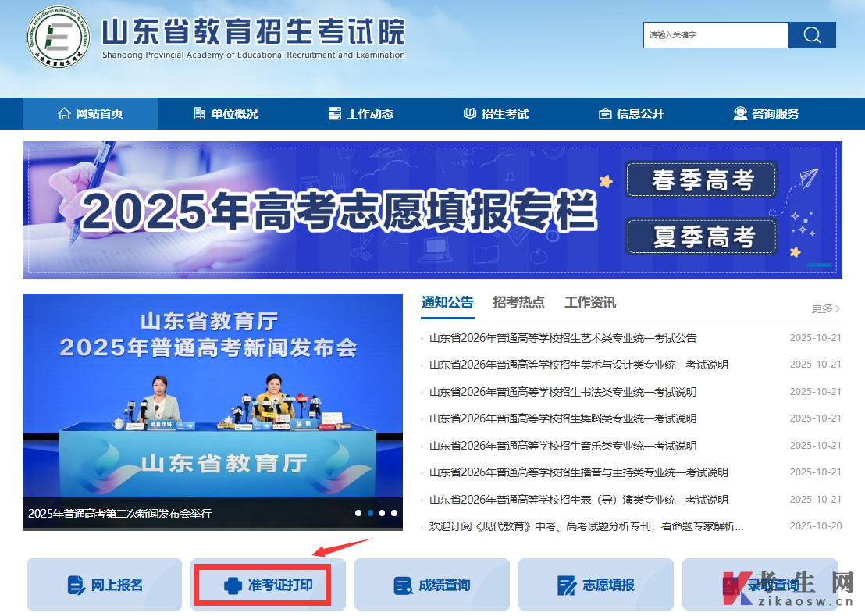Viewport: 865px width, 616px height.
Task: Open notice 播音与主持类专业统一考试说明
Action: click(x=578, y=472)
